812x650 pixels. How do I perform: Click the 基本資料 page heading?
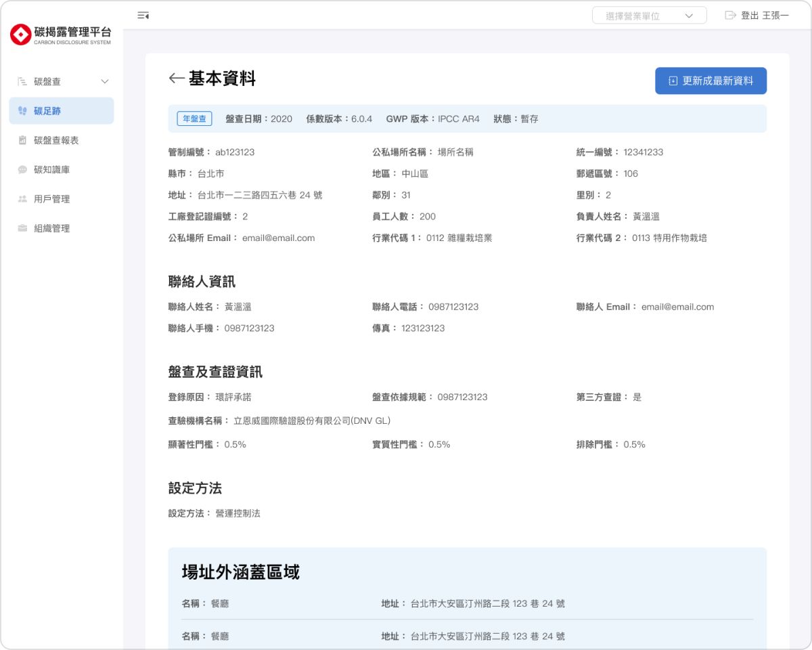click(x=222, y=78)
